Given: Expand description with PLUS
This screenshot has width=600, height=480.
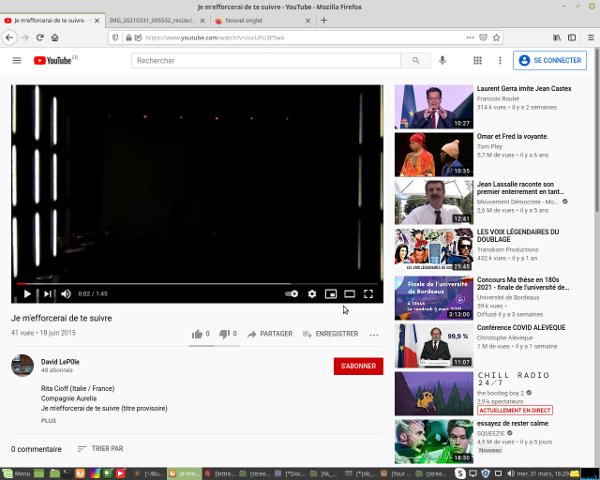Looking at the screenshot, I should pos(48,421).
